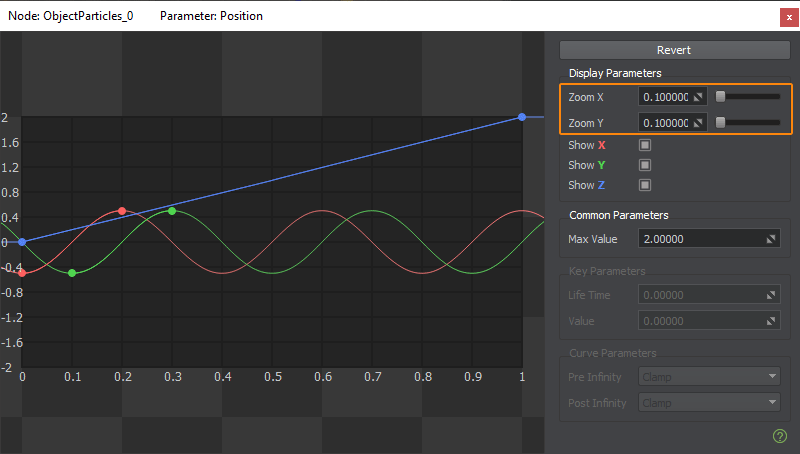
Task: Toggle the Show X checkbox
Action: coord(645,145)
